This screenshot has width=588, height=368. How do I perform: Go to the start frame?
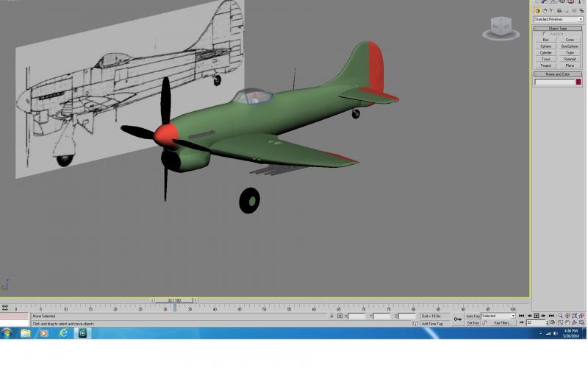[521, 316]
